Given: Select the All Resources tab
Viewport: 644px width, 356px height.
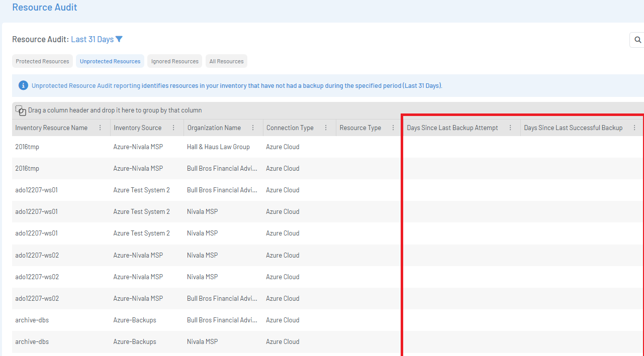Looking at the screenshot, I should (226, 61).
